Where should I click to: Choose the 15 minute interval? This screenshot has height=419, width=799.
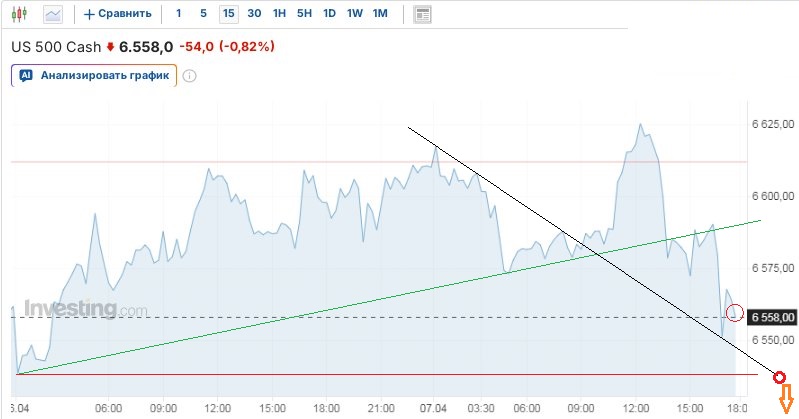coord(229,14)
